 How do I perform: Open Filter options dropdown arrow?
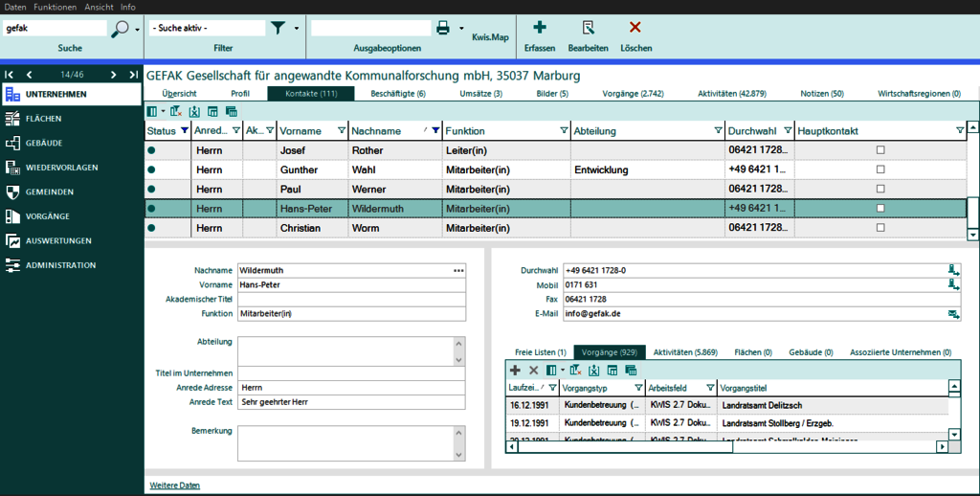pos(297,29)
